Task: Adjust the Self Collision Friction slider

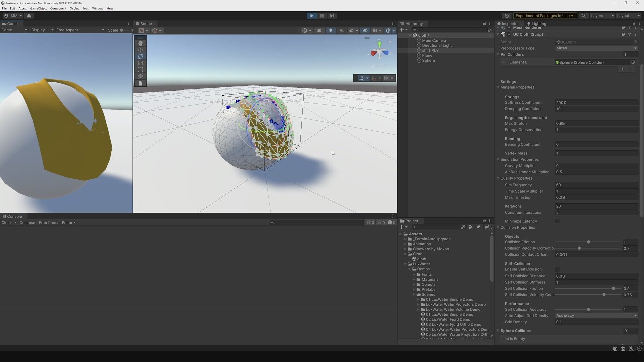Action: (x=588, y=289)
